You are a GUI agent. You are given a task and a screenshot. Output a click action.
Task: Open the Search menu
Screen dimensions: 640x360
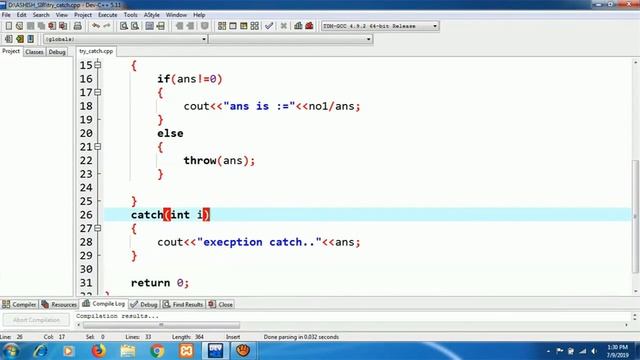41,15
